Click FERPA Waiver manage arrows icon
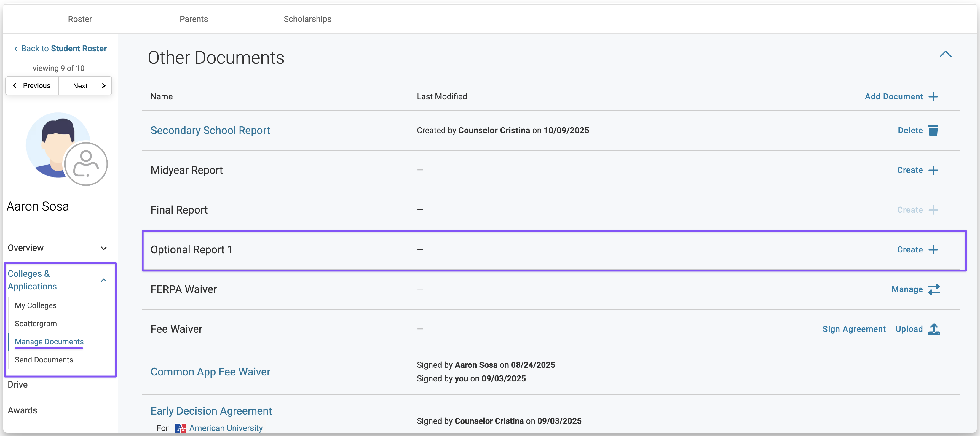Viewport: 980px width, 436px height. pos(933,289)
